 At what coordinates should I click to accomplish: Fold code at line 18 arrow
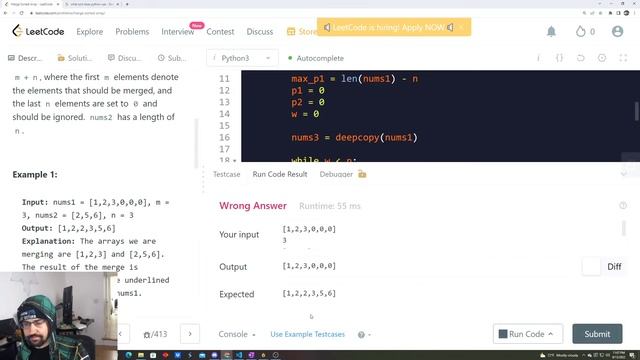click(x=235, y=161)
